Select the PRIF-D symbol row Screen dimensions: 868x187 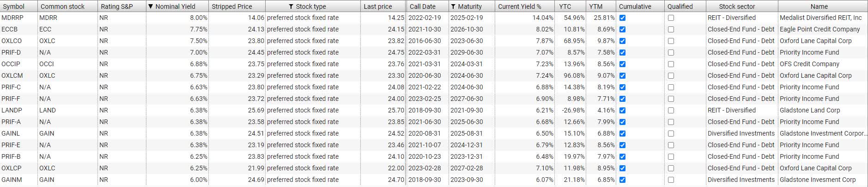pyautogui.click(x=434, y=52)
